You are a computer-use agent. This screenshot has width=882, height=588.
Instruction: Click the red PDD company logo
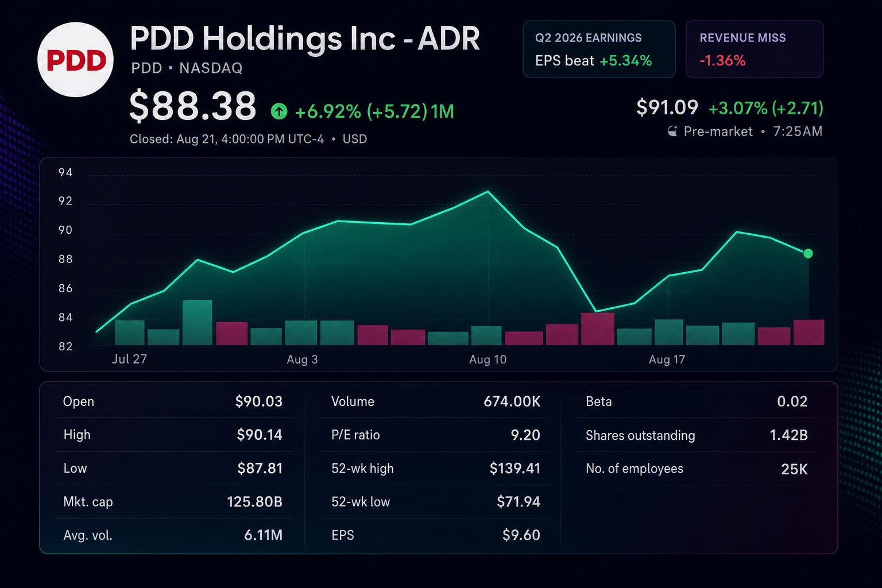point(75,60)
